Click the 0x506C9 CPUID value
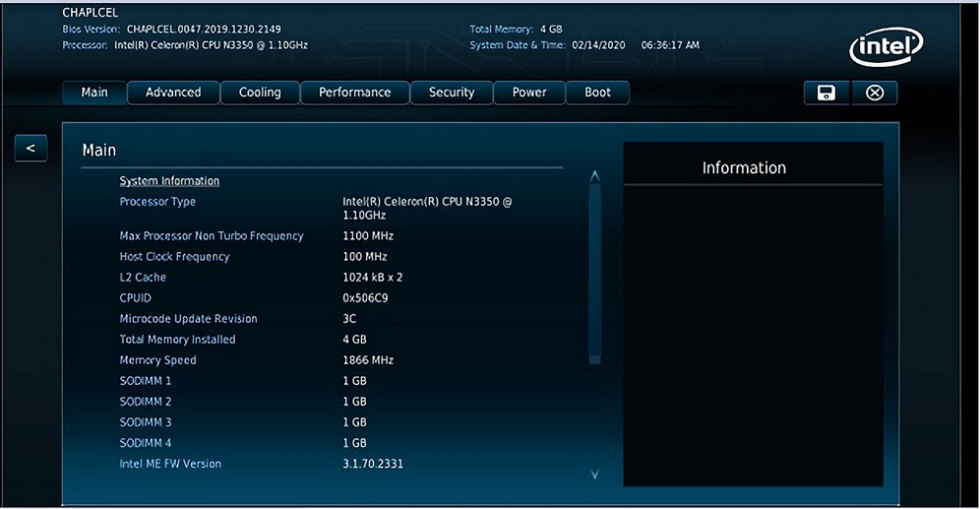 click(365, 297)
